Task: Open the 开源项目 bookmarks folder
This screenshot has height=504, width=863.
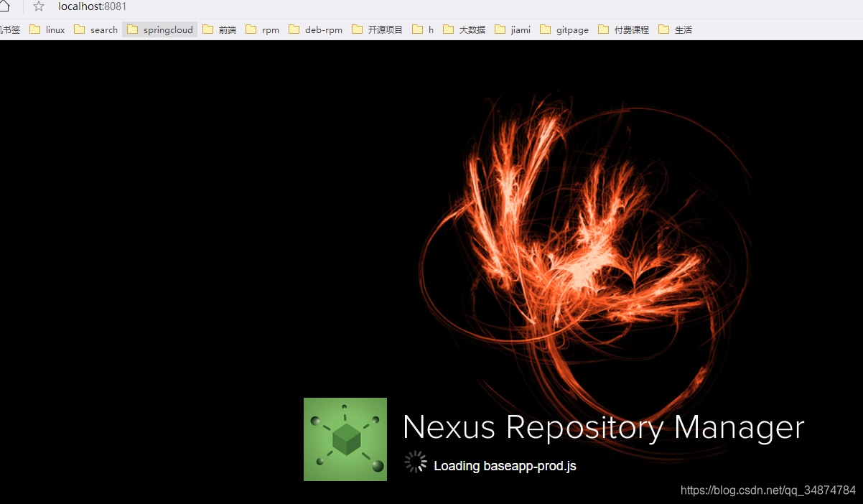Action: tap(378, 29)
